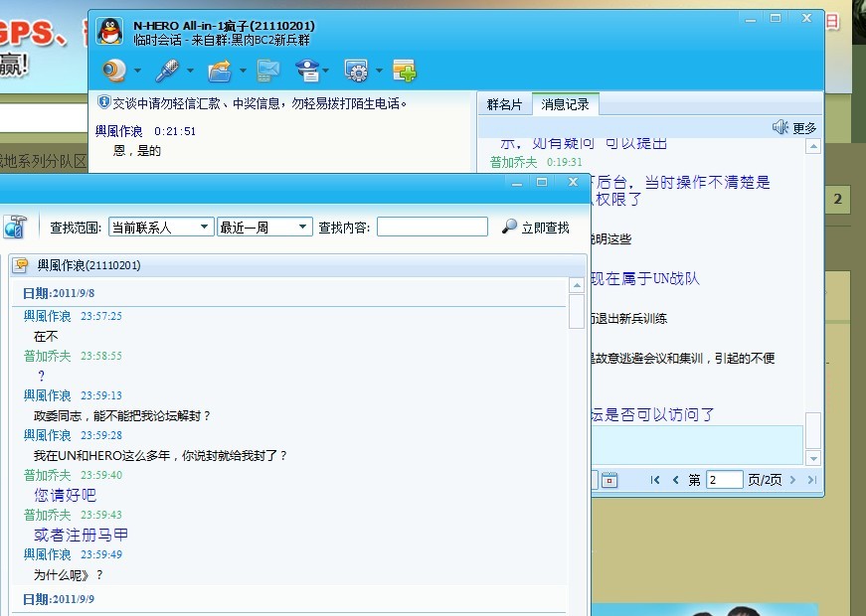Go to the first page of records
866x616 pixels.
tap(655, 480)
